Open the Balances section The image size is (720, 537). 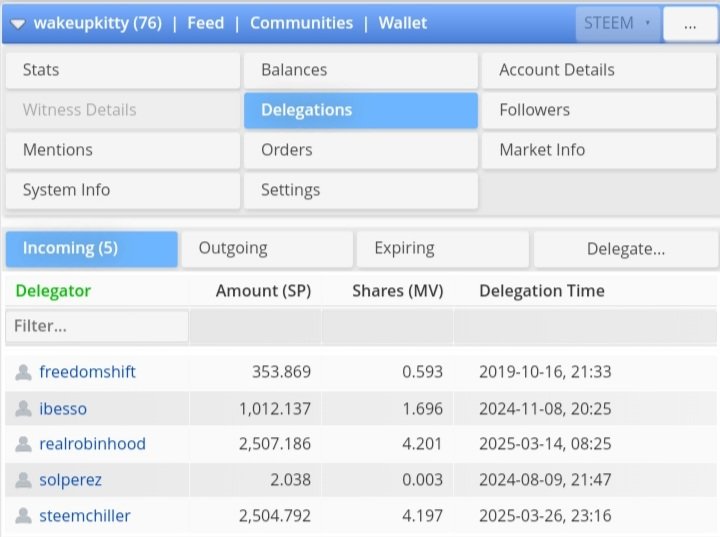(x=361, y=70)
